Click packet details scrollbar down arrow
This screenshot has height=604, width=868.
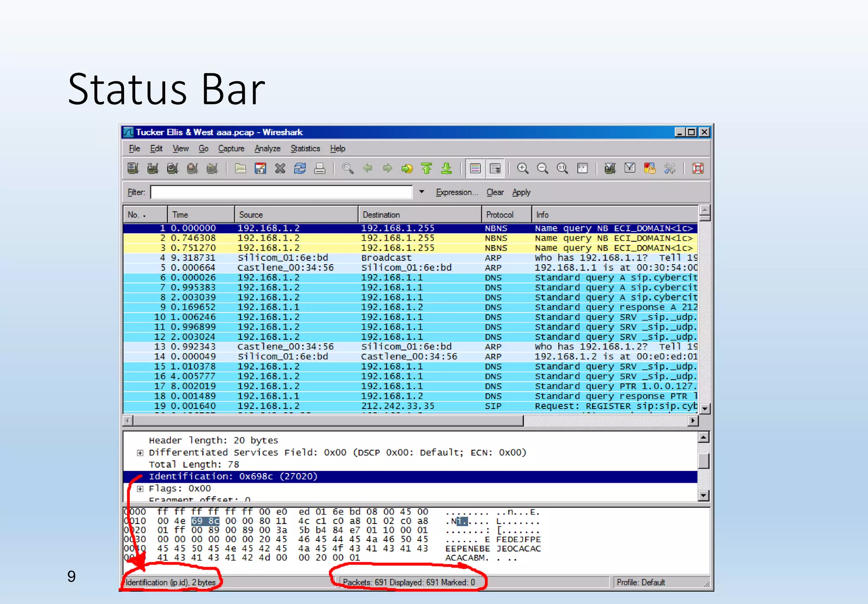tap(704, 495)
